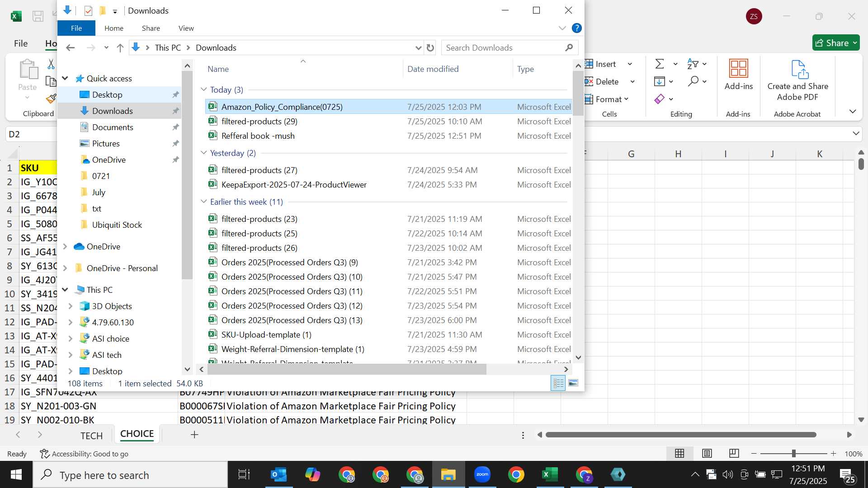Screen dimensions: 868x488
Task: Click the Excel Share button
Action: pos(836,43)
